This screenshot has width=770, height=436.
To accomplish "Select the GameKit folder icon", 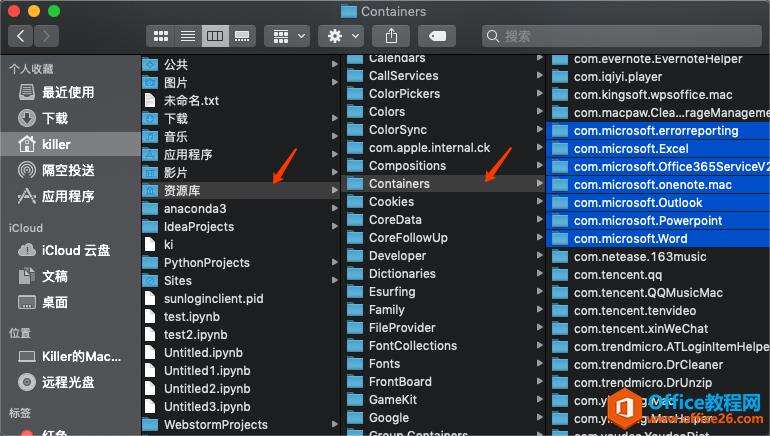I will 355,400.
